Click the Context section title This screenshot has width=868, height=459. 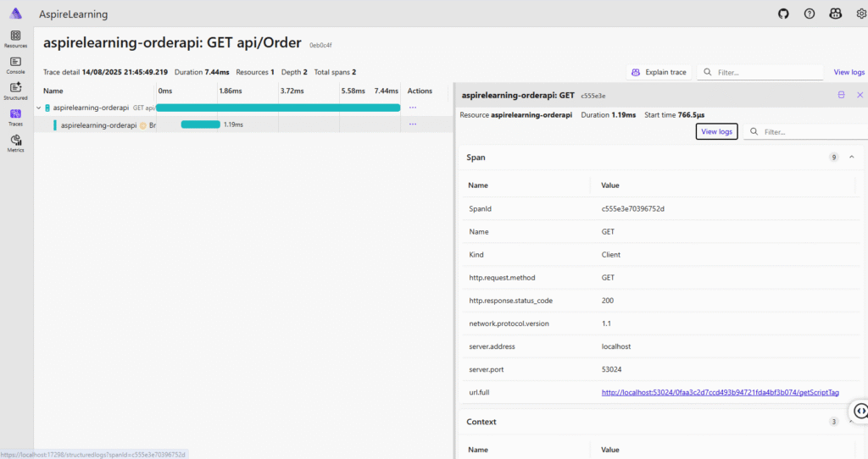click(x=481, y=422)
